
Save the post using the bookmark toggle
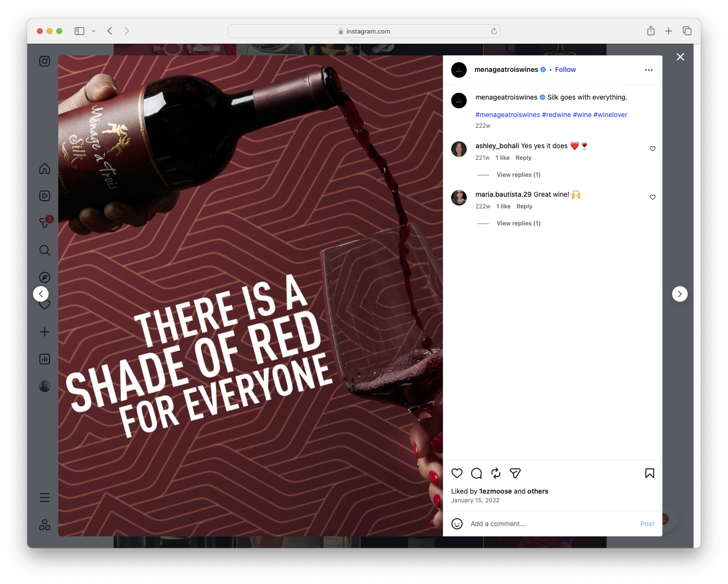pos(649,473)
